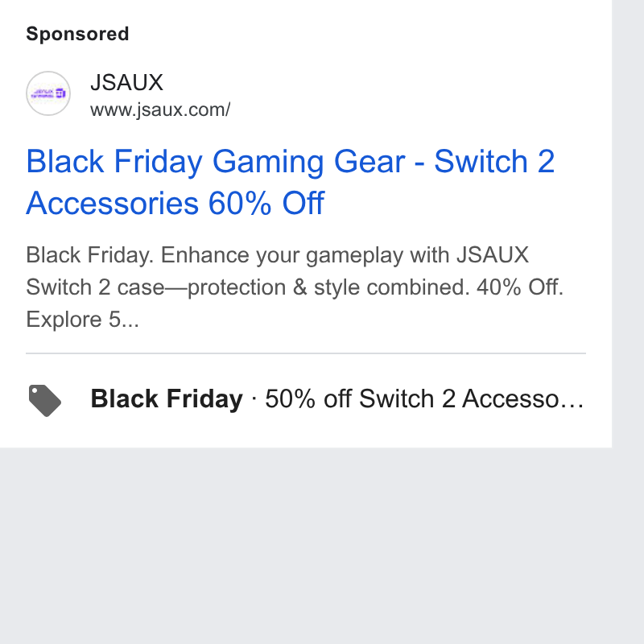The height and width of the screenshot is (644, 644).
Task: Click the "Switch 2" words in the blue headline
Action: pyautogui.click(x=494, y=161)
